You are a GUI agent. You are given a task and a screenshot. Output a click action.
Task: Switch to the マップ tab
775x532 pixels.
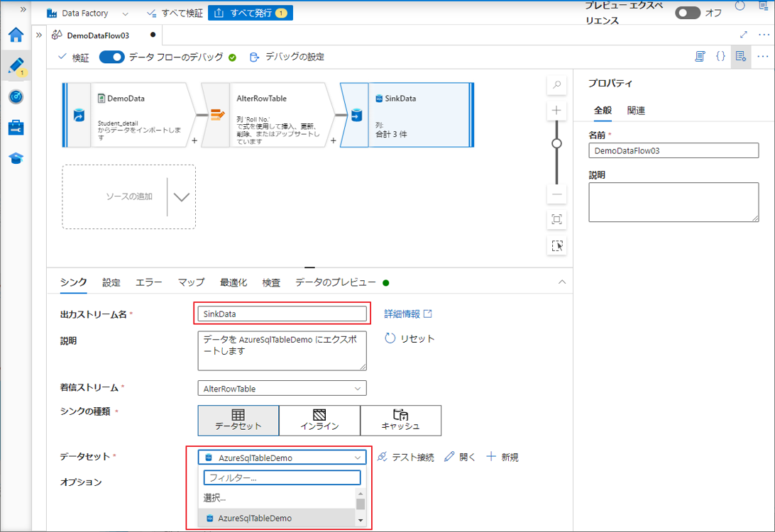click(x=192, y=282)
